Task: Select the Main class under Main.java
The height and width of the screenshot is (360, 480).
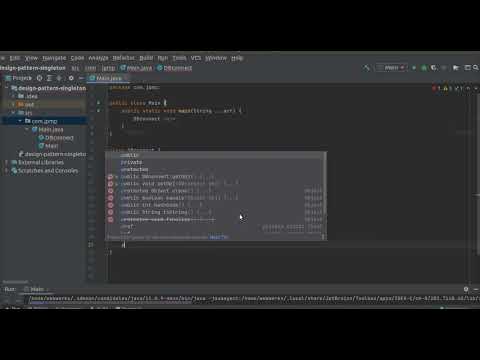Action: click(48, 146)
